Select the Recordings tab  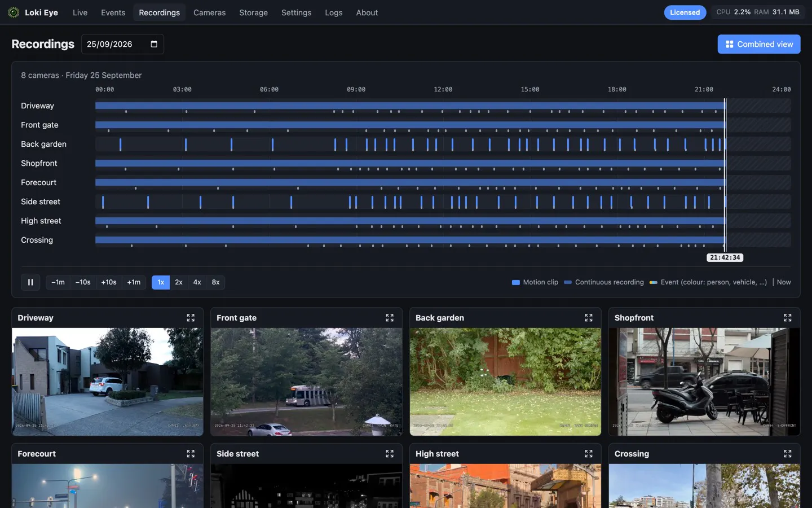pyautogui.click(x=160, y=12)
